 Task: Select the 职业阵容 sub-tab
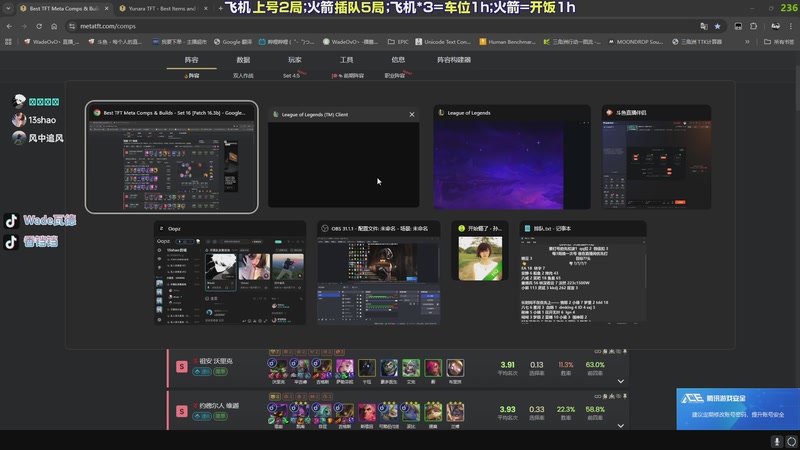pos(395,76)
